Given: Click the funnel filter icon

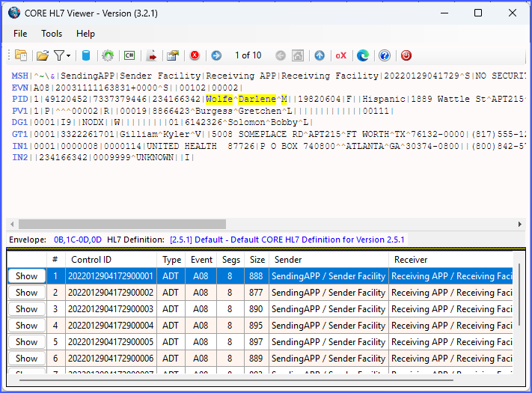Looking at the screenshot, I should click(59, 55).
